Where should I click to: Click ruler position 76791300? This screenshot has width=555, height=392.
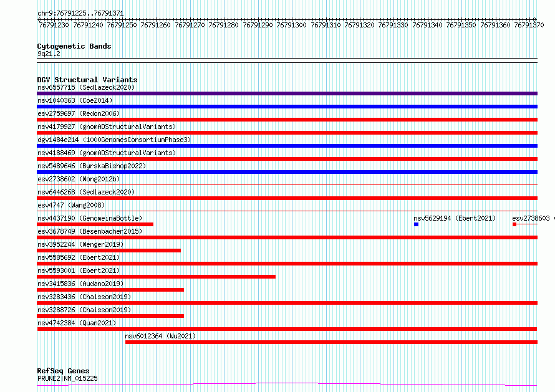[x=291, y=25]
